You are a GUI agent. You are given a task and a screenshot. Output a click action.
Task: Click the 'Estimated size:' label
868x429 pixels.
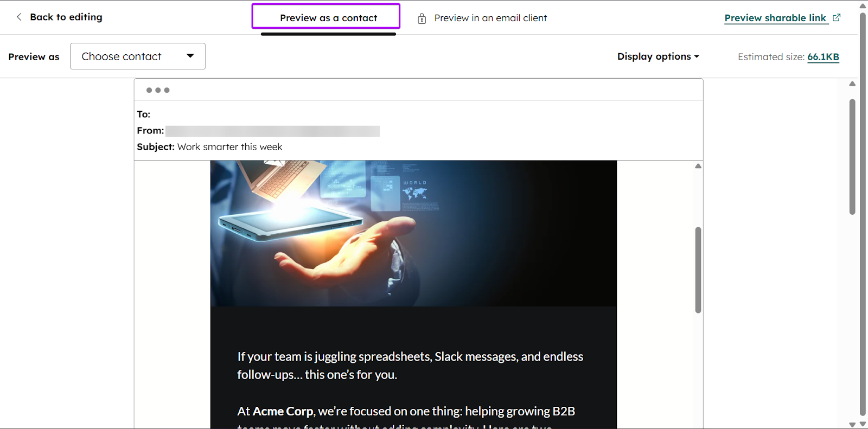(771, 56)
